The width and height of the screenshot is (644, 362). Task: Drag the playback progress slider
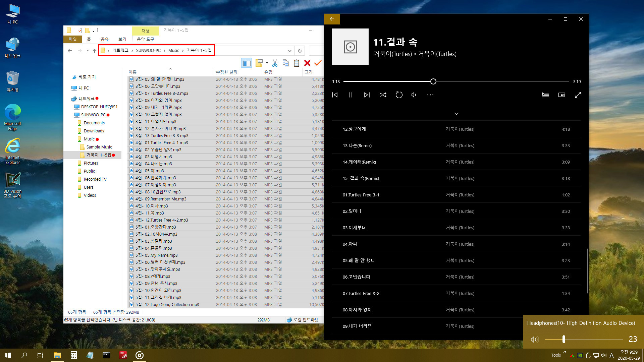click(433, 81)
